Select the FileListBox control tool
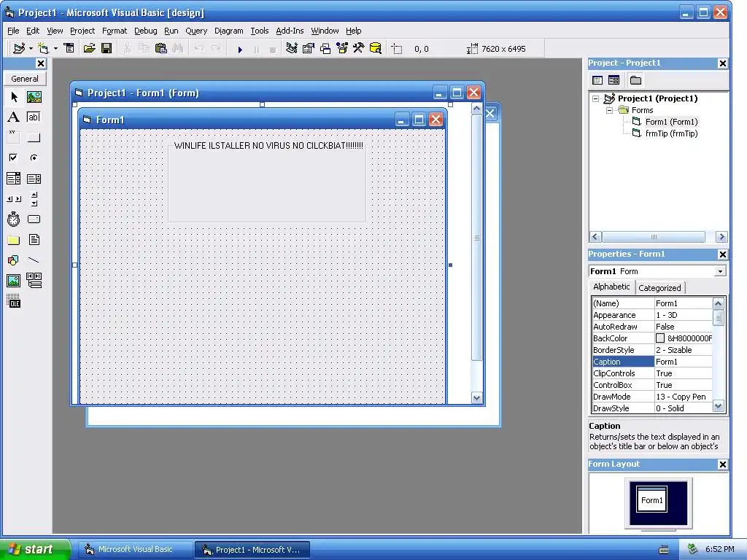Viewport: 747px width, 560px height. [x=34, y=240]
